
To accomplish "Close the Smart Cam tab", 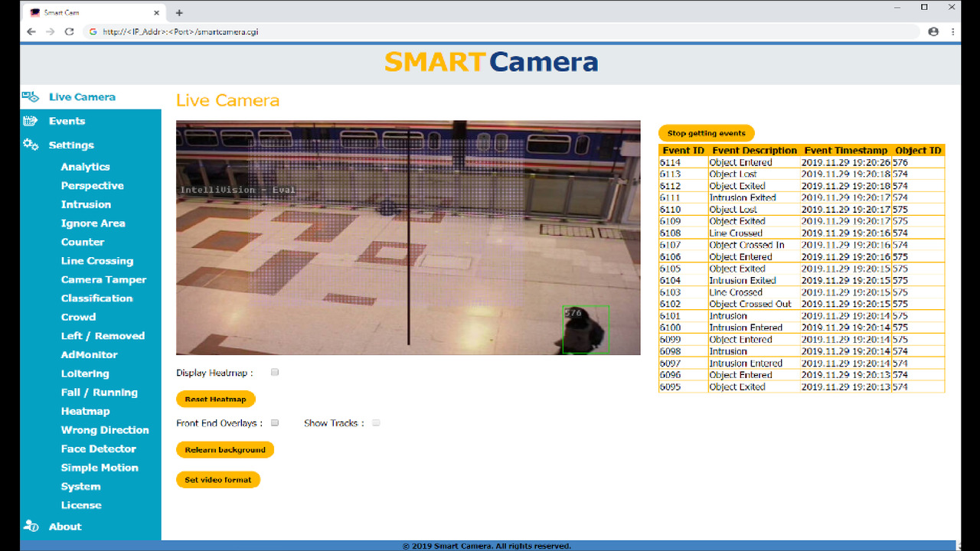I will tap(156, 12).
